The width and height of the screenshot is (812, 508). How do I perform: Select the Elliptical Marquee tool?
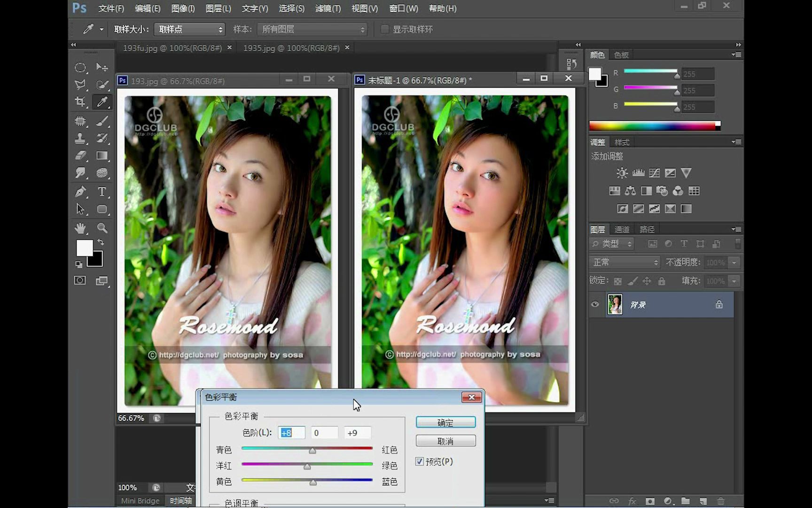(80, 68)
